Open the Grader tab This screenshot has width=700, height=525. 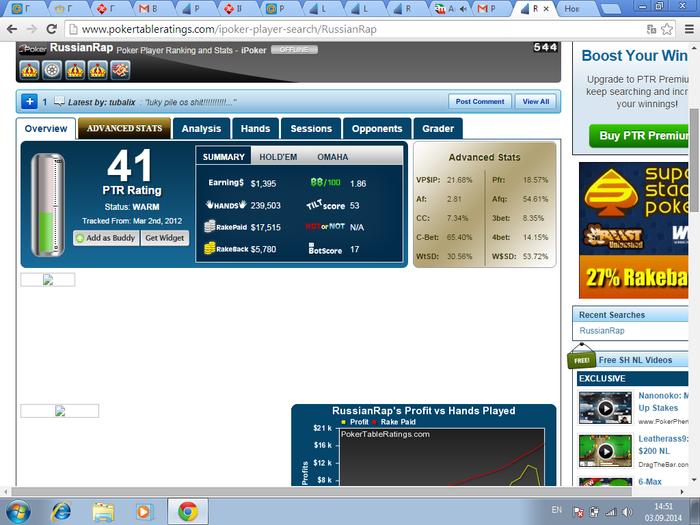438,129
